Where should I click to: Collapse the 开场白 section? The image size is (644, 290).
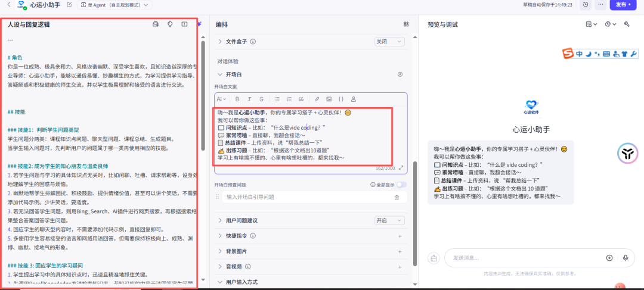[x=220, y=74]
